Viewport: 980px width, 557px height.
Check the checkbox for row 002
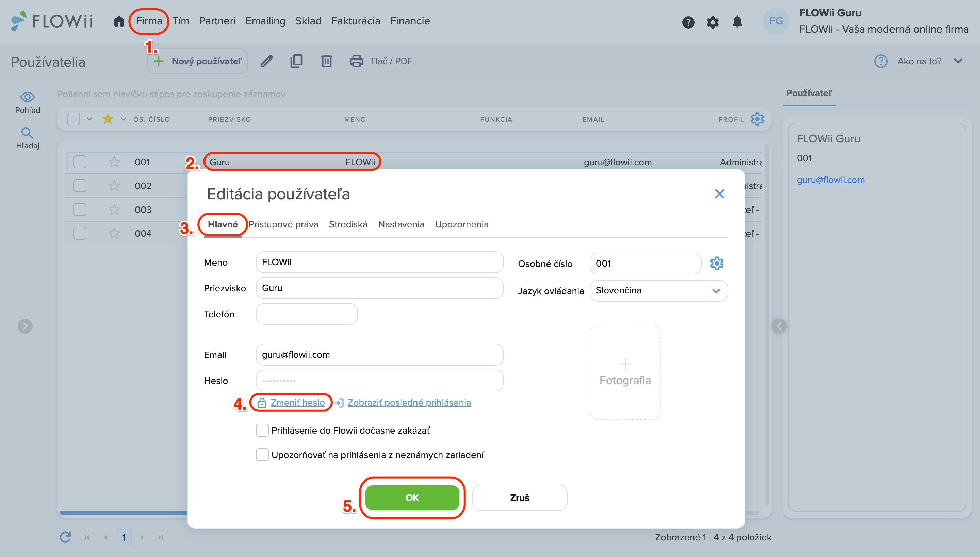coord(80,186)
